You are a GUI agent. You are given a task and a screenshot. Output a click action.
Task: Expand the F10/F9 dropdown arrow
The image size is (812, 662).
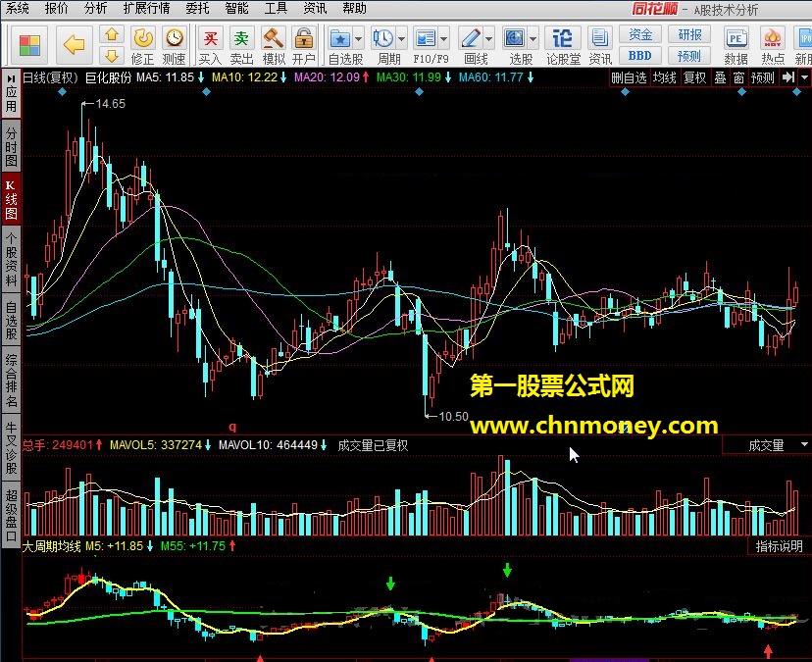(444, 39)
